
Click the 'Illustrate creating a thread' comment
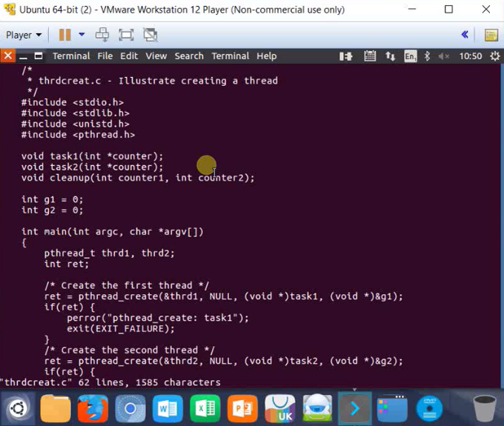tap(198, 81)
